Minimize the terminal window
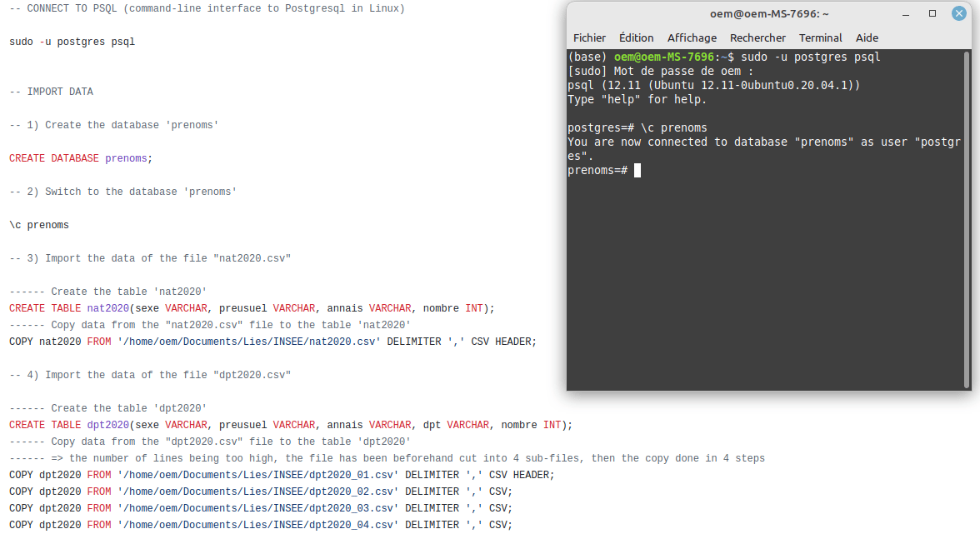Screen dimensions: 980x539 pyautogui.click(x=906, y=13)
